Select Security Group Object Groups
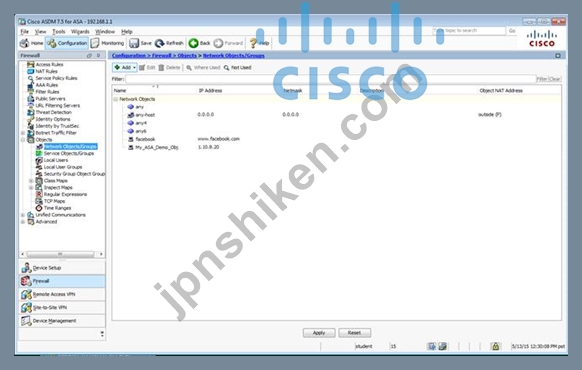 74,174
